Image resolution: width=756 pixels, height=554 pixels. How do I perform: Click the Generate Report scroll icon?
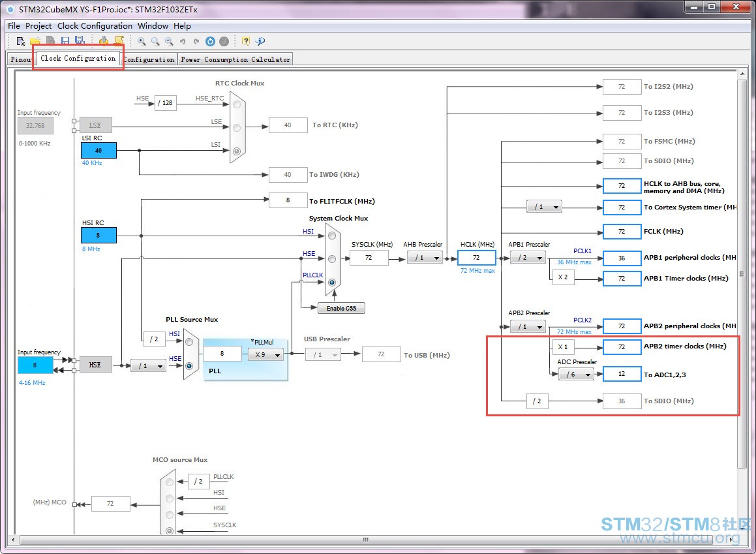pyautogui.click(x=119, y=41)
